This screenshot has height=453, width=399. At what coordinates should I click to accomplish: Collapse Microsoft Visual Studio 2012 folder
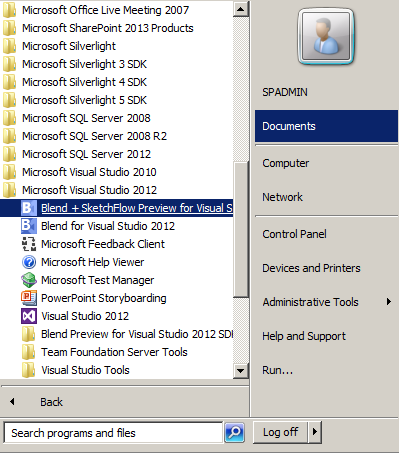click(x=117, y=190)
